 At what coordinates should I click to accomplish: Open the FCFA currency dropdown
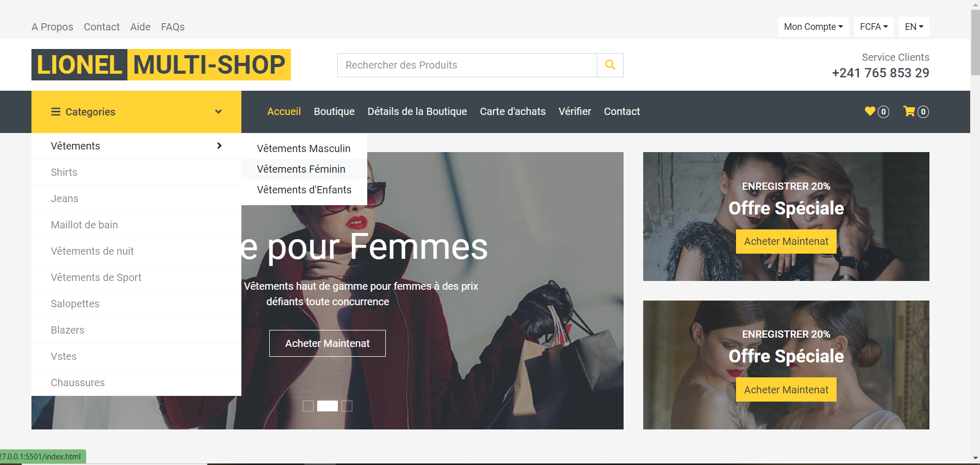click(873, 27)
